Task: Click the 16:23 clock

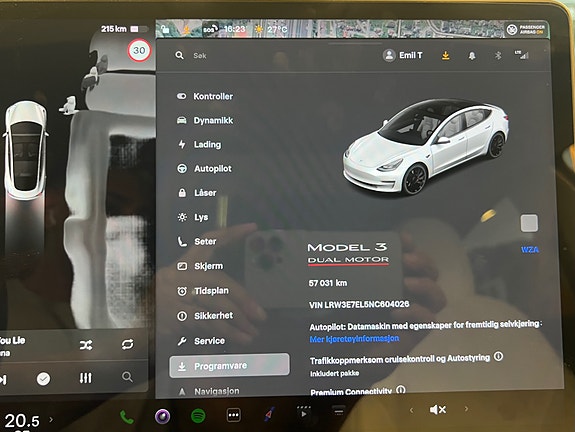Action: point(234,29)
